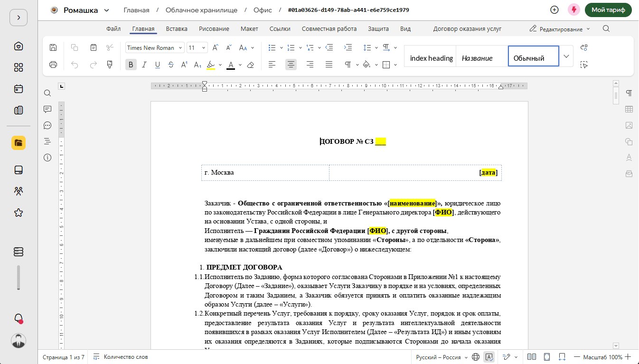Screen dimensions: 639x364
Task: Apply the yellow highlight color
Action: [211, 65]
